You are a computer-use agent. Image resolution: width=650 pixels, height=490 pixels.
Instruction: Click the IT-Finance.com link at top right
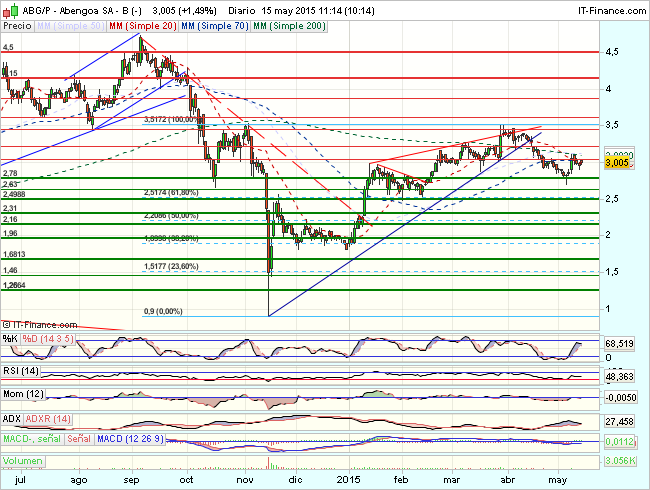606,9
